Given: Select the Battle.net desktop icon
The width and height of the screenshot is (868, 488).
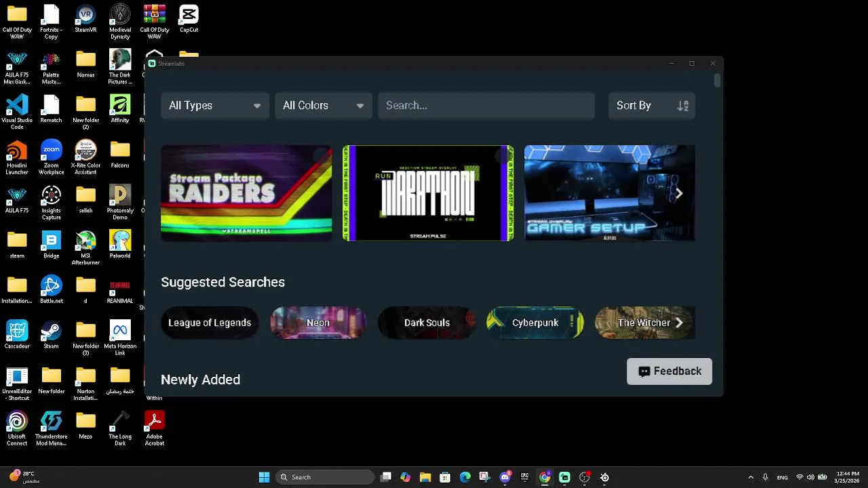Looking at the screenshot, I should coord(52,290).
